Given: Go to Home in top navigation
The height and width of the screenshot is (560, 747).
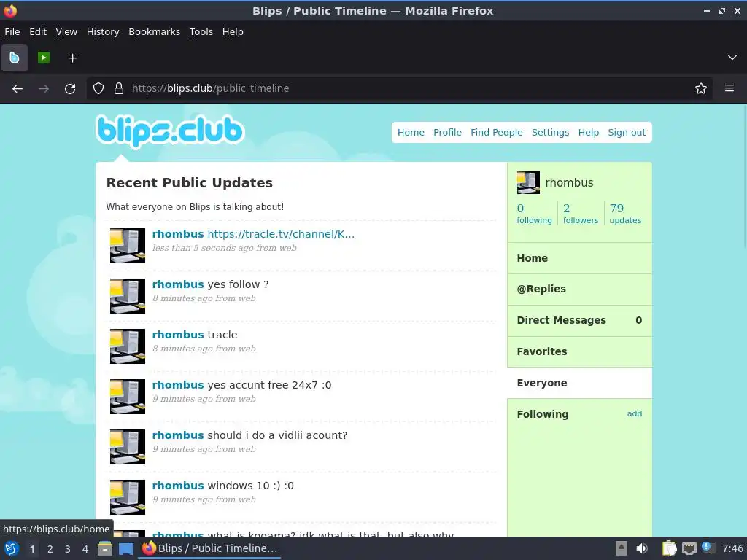Looking at the screenshot, I should (411, 133).
